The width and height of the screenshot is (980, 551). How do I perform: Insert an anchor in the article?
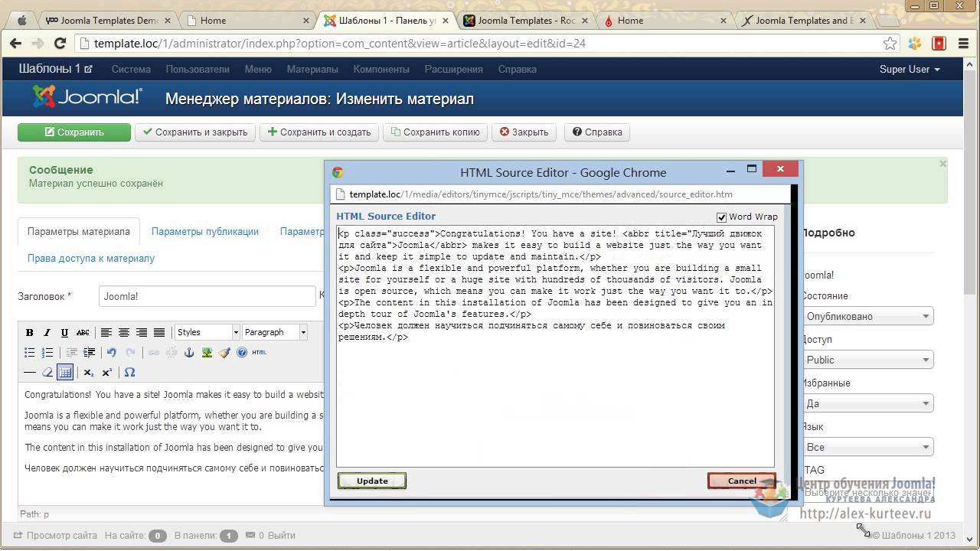(189, 353)
